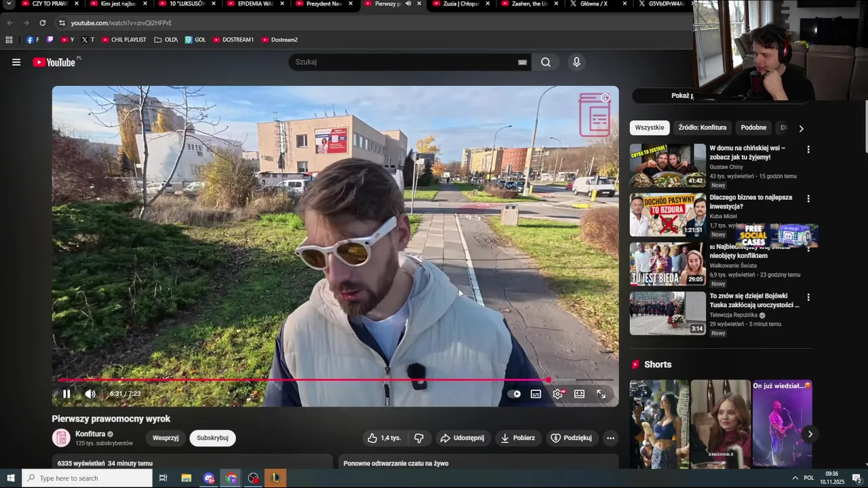Viewport: 868px width, 488px height.
Task: Click the info card icon in video corner
Action: (x=606, y=98)
